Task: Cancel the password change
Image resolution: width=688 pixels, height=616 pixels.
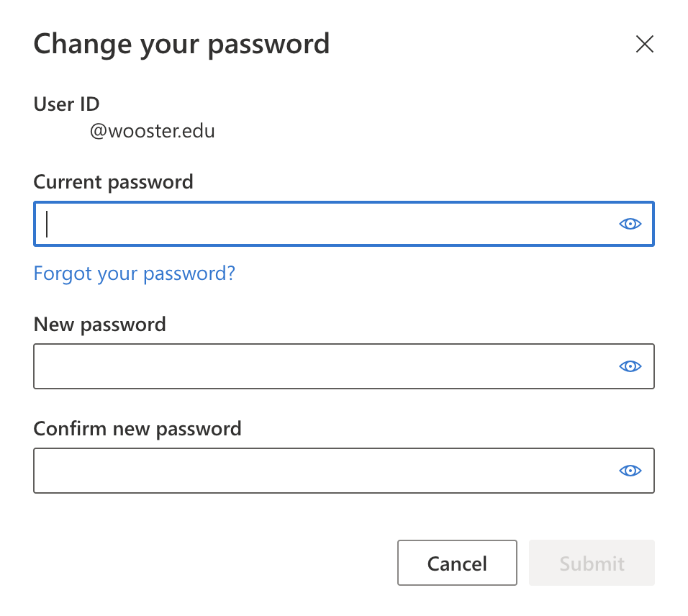Action: (x=457, y=563)
